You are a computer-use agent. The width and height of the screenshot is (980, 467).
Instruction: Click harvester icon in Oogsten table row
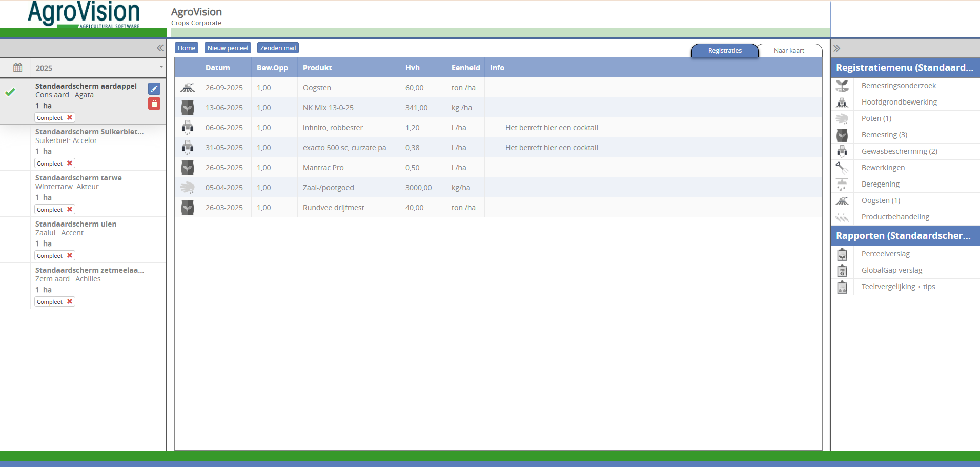point(188,88)
